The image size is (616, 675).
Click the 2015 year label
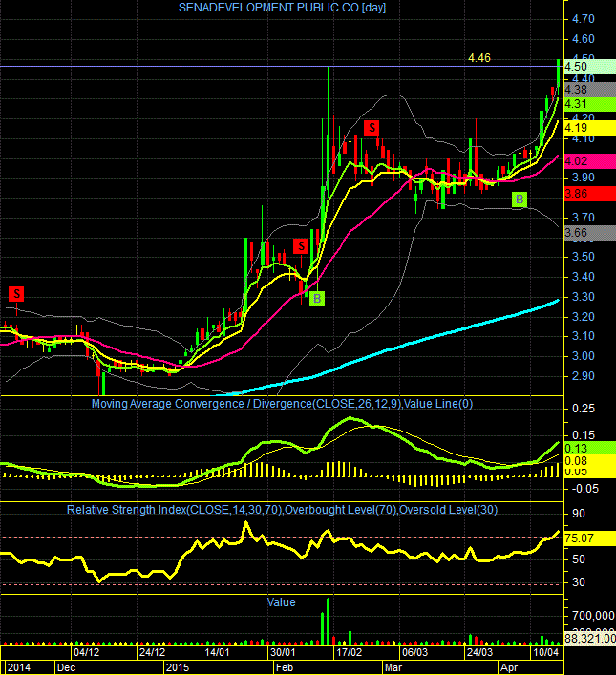178,667
